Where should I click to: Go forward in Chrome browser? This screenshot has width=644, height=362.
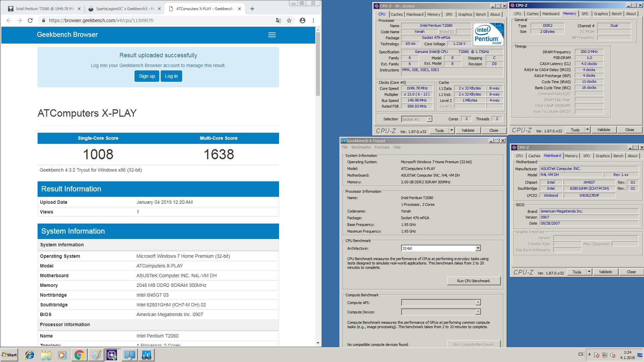pyautogui.click(x=19, y=20)
